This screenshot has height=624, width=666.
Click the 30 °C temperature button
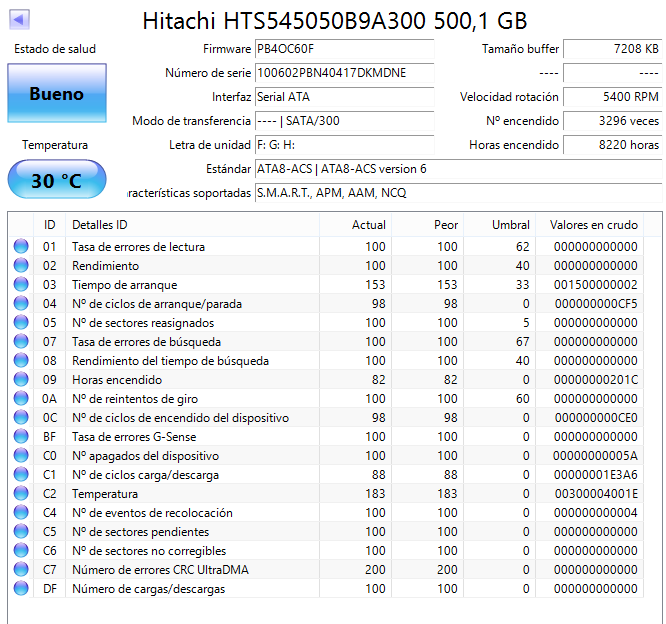57,180
